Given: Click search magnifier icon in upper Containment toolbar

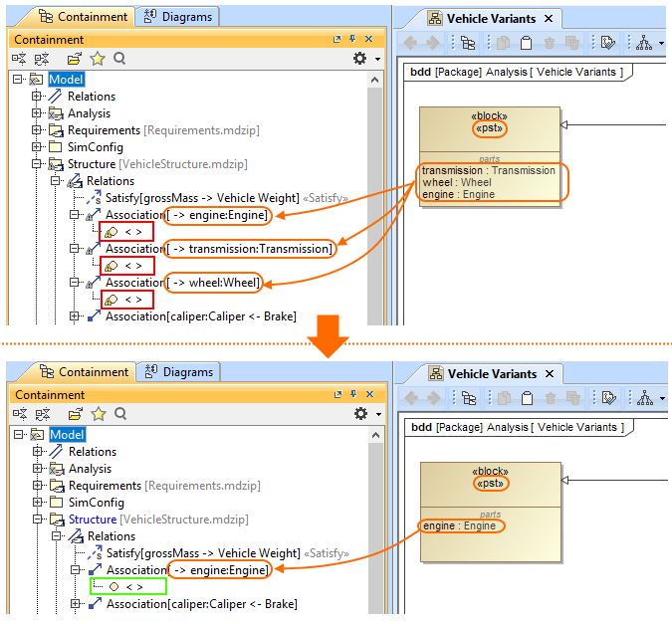Looking at the screenshot, I should (x=120, y=59).
